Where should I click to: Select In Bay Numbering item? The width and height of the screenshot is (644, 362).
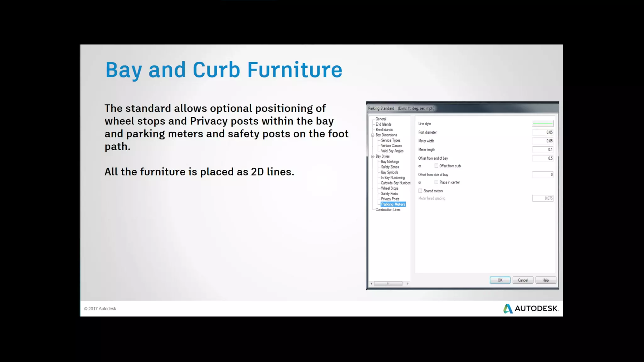coord(393,178)
